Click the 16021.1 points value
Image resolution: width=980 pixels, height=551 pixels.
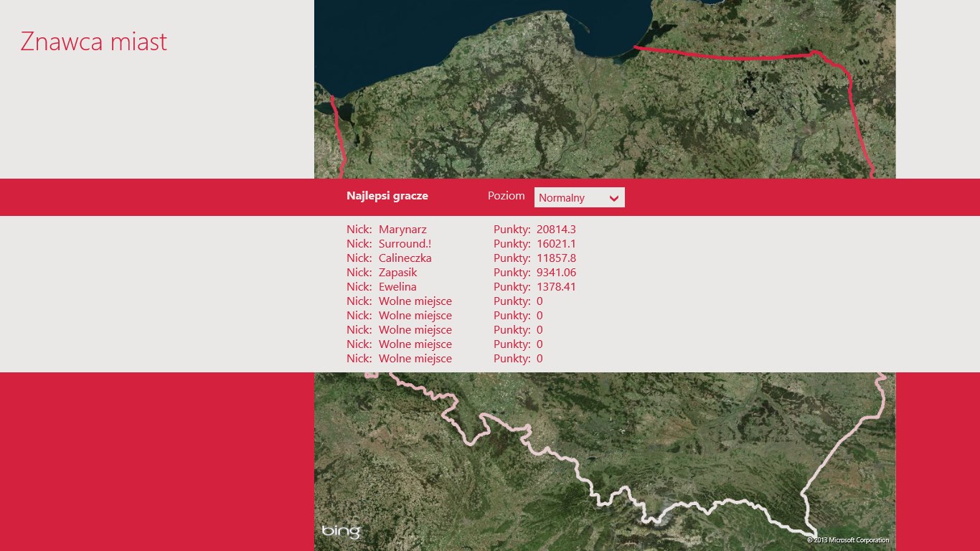[x=556, y=244]
